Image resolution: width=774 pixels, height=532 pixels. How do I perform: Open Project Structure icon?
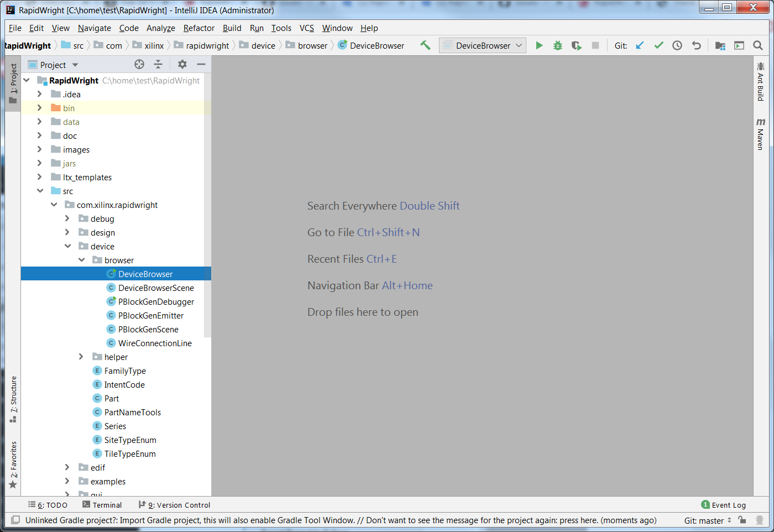[720, 45]
